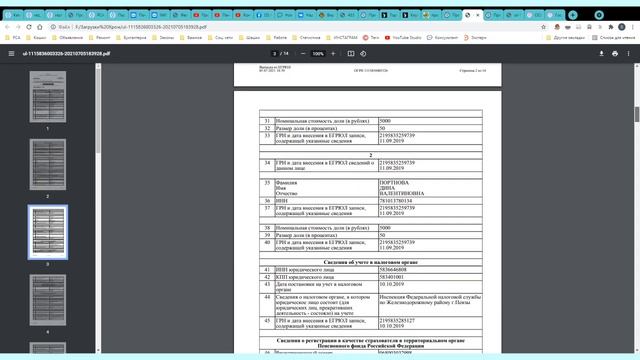Open the YouTube Studio bookmark
Image resolution: width=640 pixels, height=360 pixels.
click(x=403, y=38)
